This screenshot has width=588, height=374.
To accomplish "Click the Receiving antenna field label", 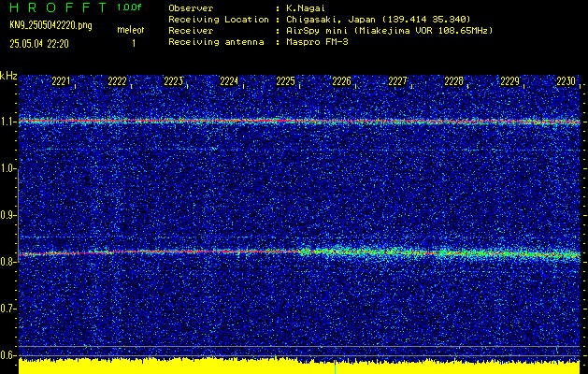I will 216,42.
